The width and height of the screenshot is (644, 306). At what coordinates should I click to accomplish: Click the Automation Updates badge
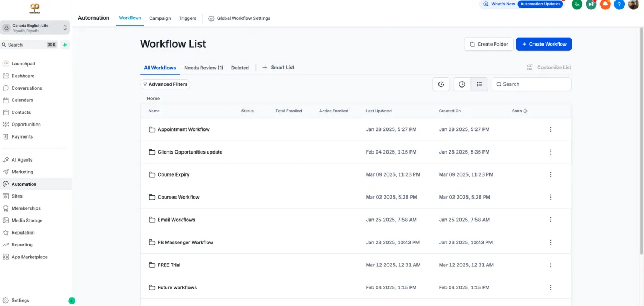[540, 4]
